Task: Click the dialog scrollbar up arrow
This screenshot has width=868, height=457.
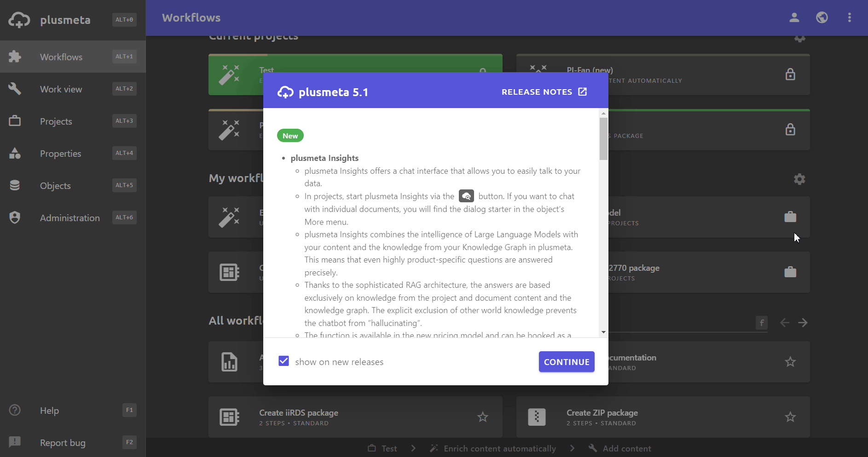Action: pyautogui.click(x=603, y=113)
